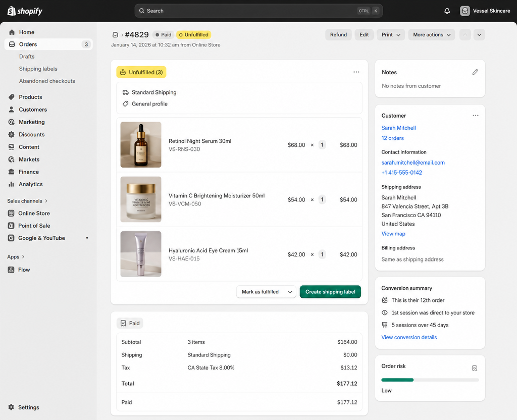Expand Mark as fulfilled options arrow
The height and width of the screenshot is (420, 517).
click(290, 292)
